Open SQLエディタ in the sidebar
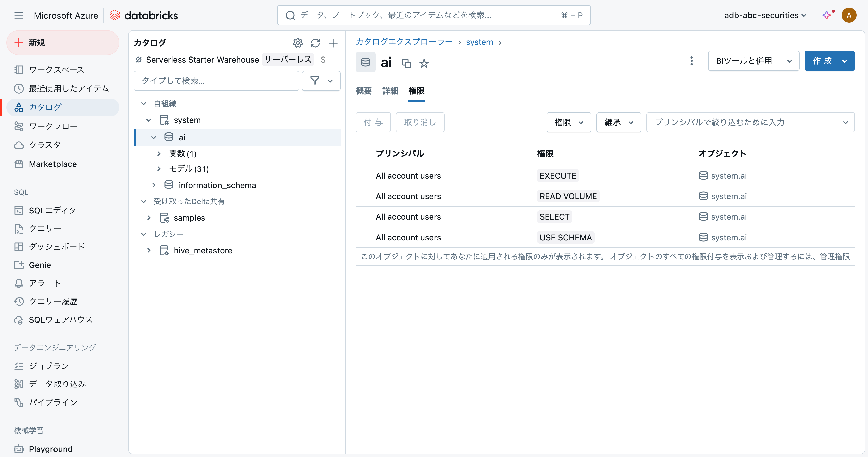Screen dimensions: 868x457 52,210
